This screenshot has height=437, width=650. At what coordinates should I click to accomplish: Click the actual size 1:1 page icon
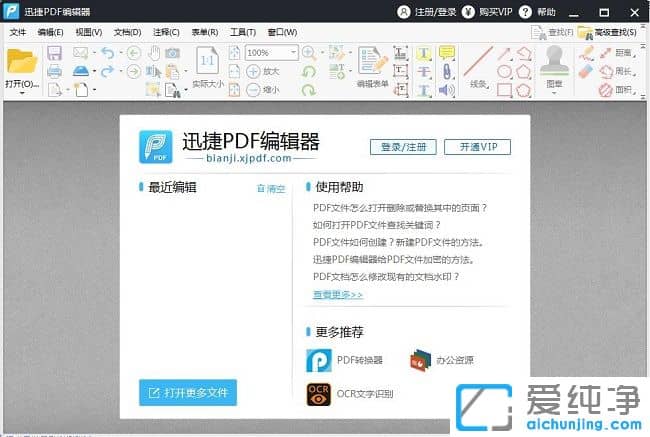(207, 61)
